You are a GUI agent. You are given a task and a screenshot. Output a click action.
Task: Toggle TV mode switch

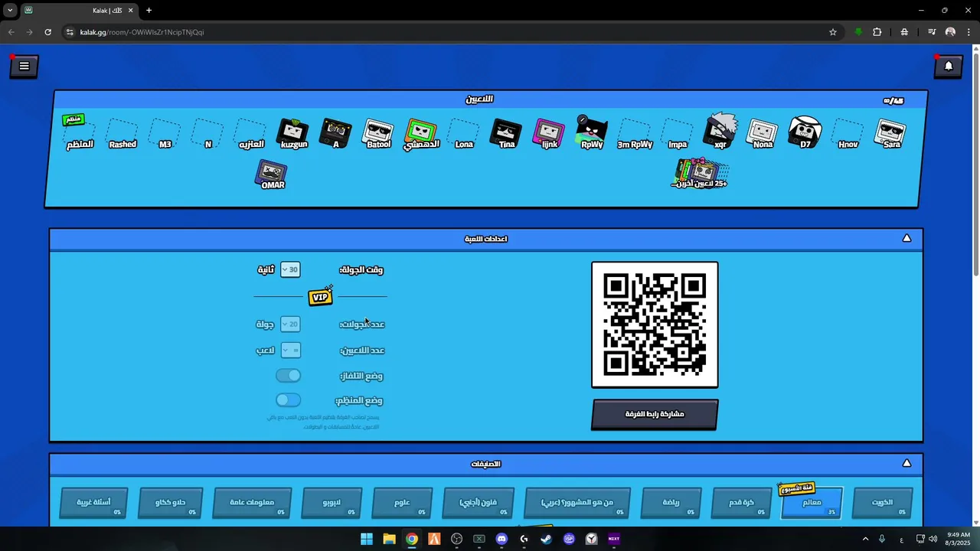(289, 376)
